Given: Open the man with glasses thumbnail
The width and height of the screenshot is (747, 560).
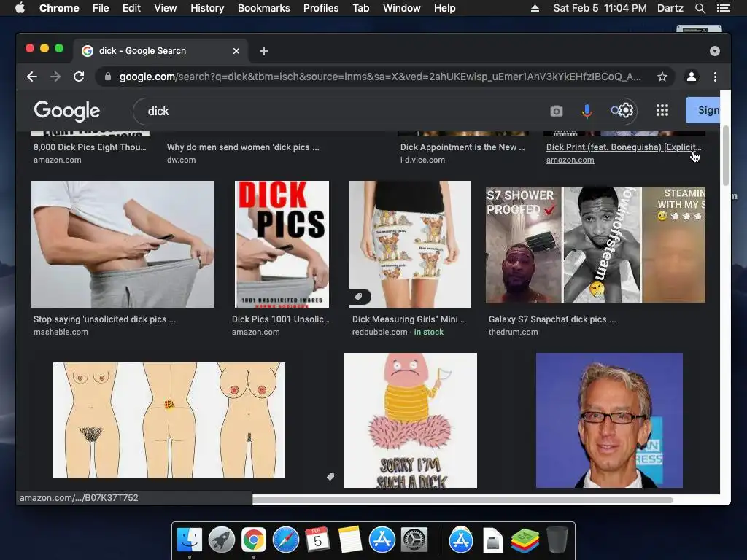Looking at the screenshot, I should pos(609,420).
